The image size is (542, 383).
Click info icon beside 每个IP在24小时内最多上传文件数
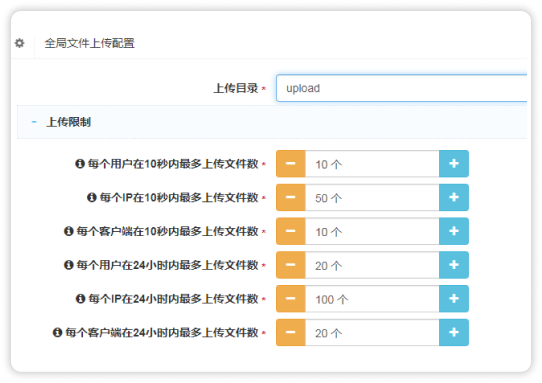point(80,299)
